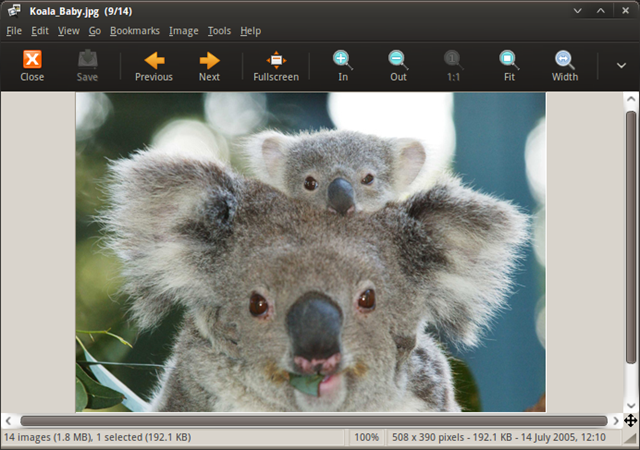Click the koala image in viewer
640x450 pixels.
311,252
